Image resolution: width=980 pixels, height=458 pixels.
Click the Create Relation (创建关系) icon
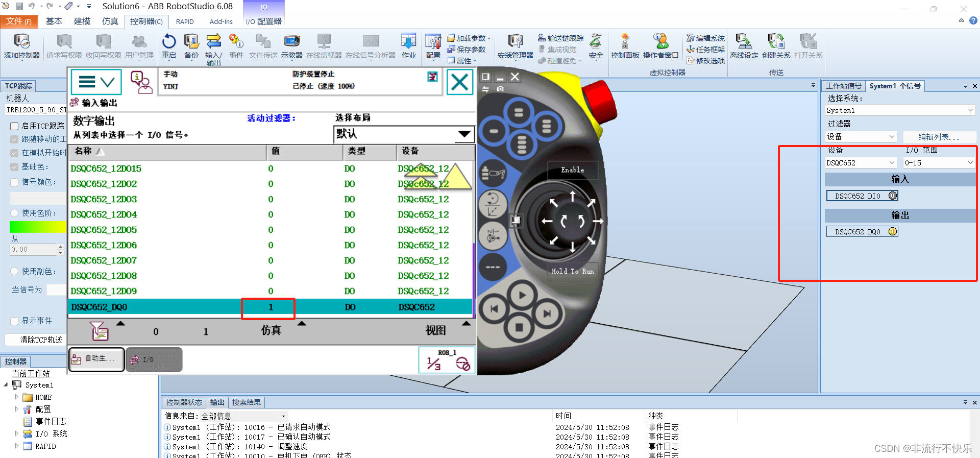776,46
